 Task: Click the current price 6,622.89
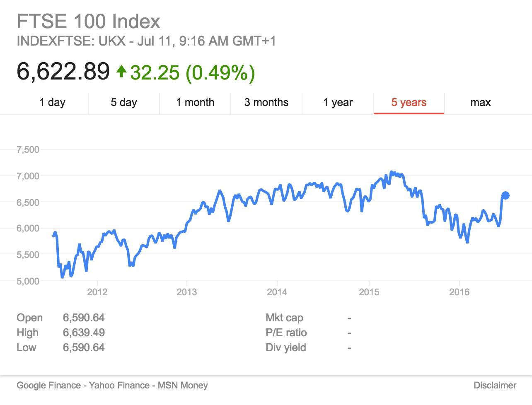(x=63, y=72)
